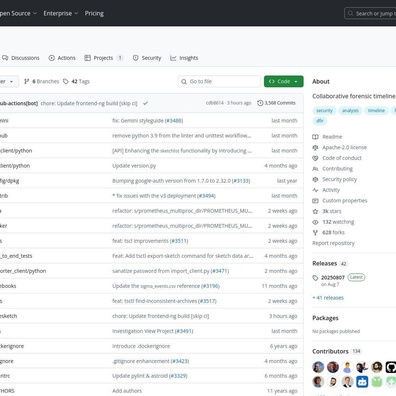The height and width of the screenshot is (396, 396).
Task: Open pull request #3486 link
Action: tap(174, 121)
